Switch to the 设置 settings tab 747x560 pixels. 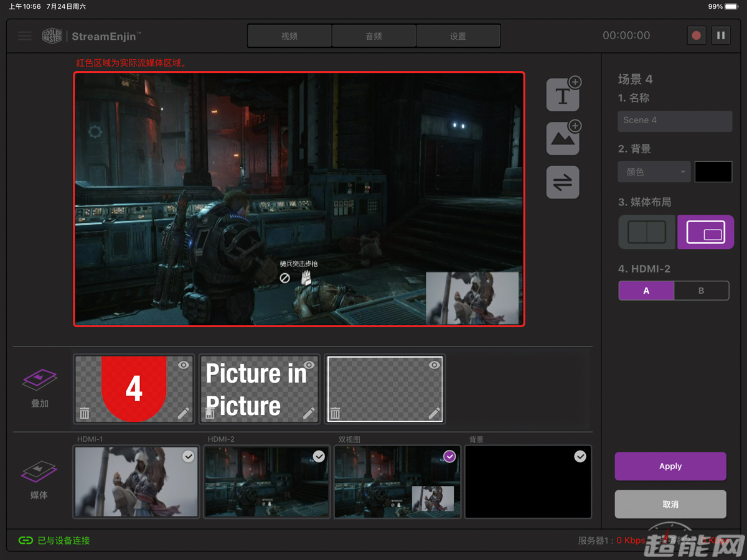[x=458, y=36]
